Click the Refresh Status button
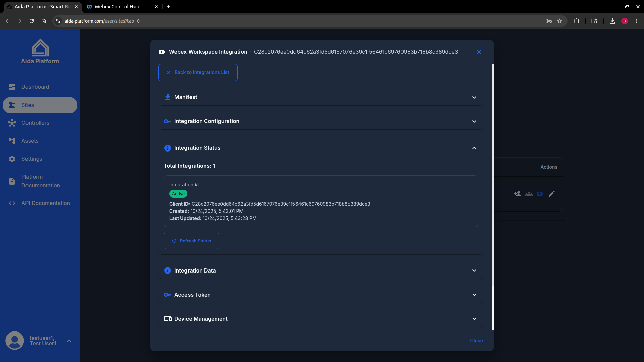Viewport: 644px width, 362px height. click(191, 241)
